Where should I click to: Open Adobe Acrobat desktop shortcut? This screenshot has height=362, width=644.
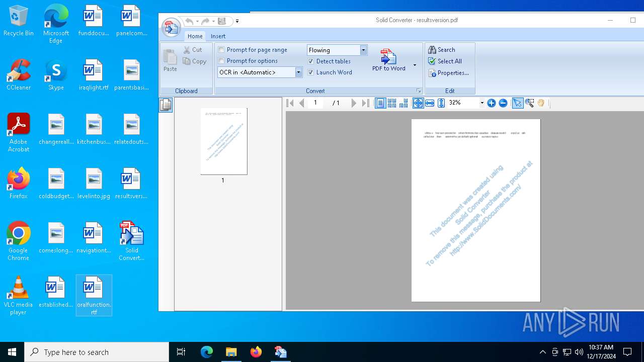[x=19, y=133]
